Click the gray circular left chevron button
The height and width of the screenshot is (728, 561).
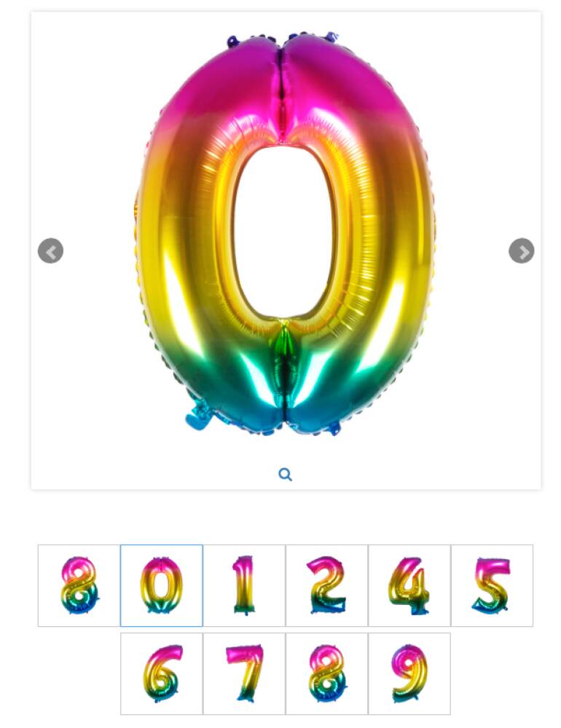(x=50, y=250)
